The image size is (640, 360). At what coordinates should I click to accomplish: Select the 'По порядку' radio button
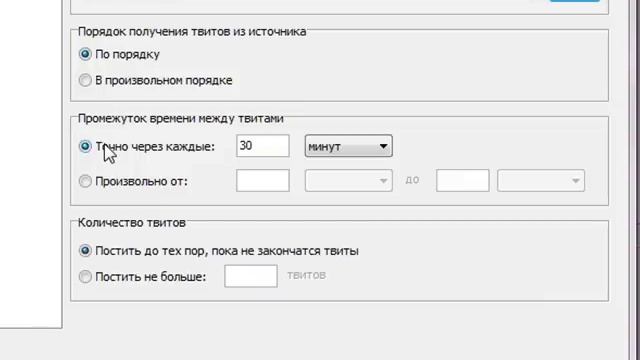85,54
